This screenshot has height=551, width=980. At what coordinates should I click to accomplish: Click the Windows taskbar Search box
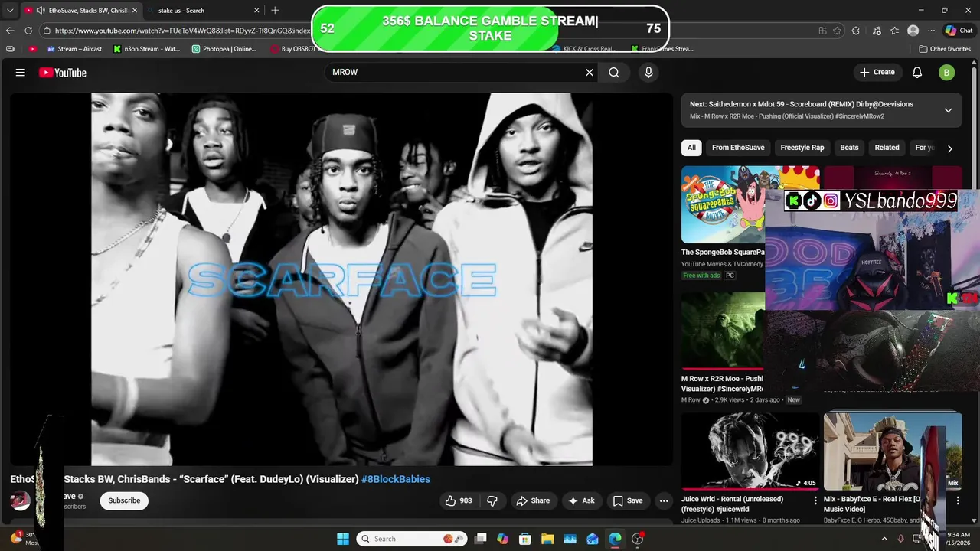click(412, 539)
